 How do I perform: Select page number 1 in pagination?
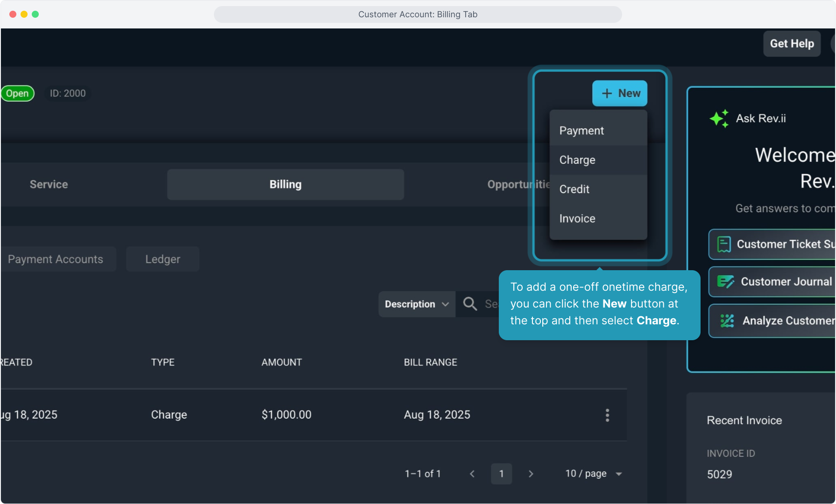point(501,474)
